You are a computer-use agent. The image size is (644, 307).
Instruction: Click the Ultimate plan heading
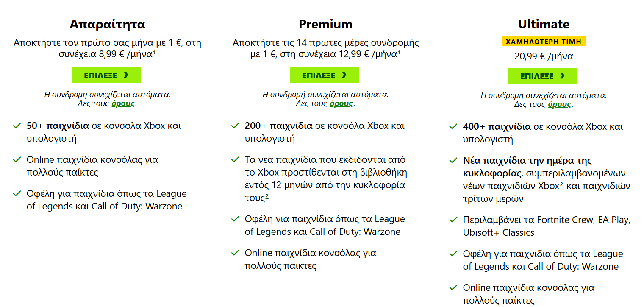tap(544, 24)
